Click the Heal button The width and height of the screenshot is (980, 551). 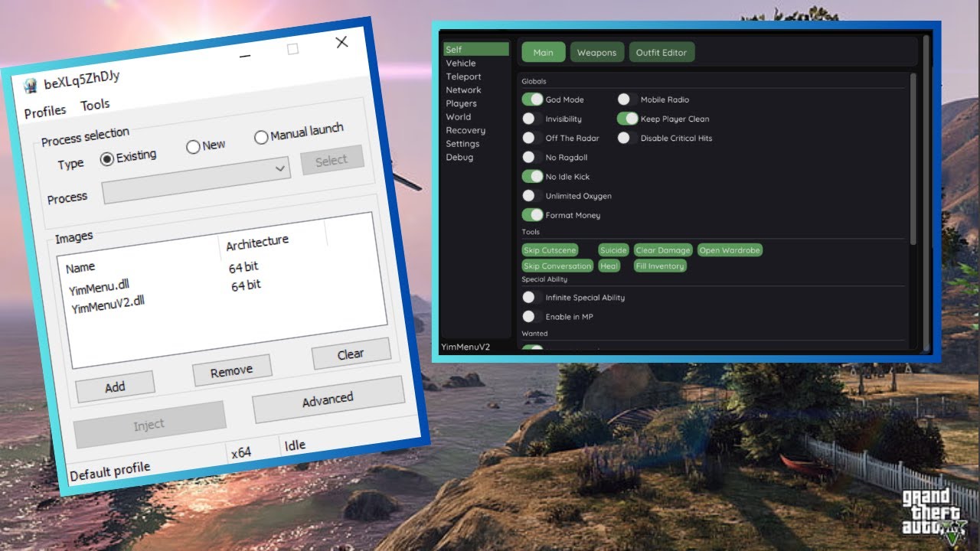tap(609, 266)
